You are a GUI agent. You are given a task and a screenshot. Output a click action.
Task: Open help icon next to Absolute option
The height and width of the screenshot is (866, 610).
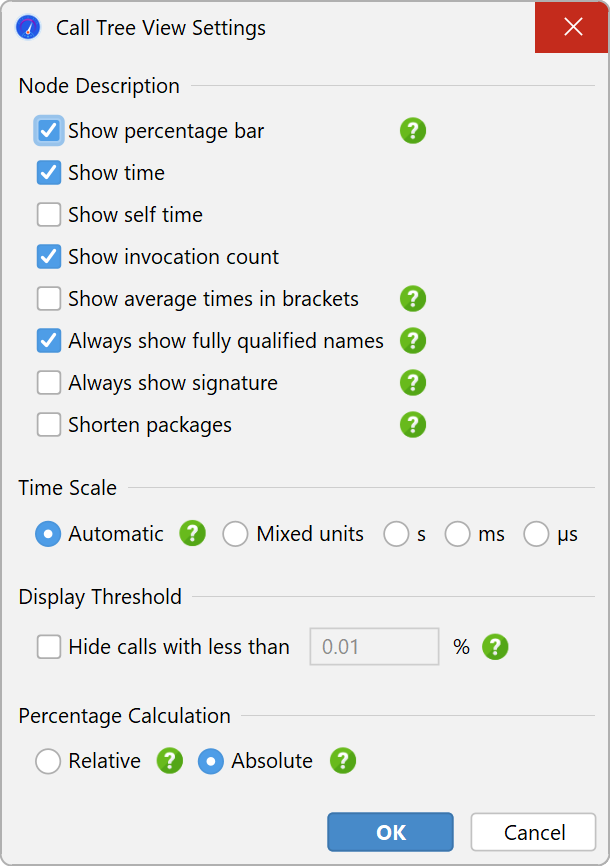click(x=343, y=761)
